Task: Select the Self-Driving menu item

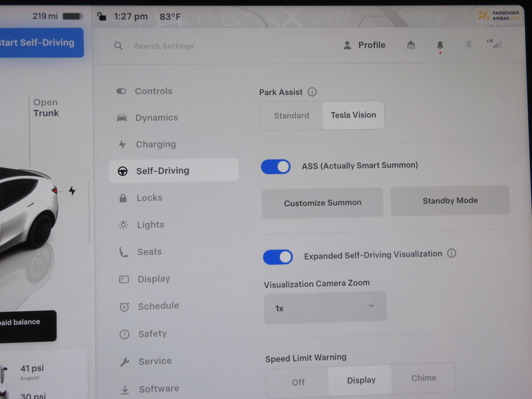Action: click(174, 171)
